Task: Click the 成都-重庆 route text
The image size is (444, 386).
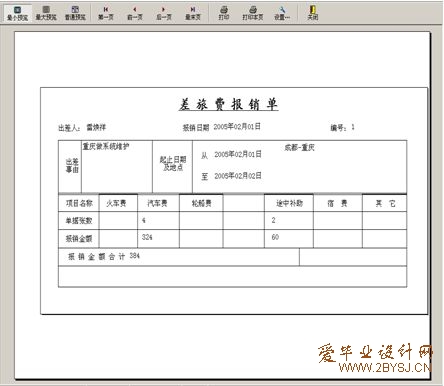Action: tap(299, 147)
